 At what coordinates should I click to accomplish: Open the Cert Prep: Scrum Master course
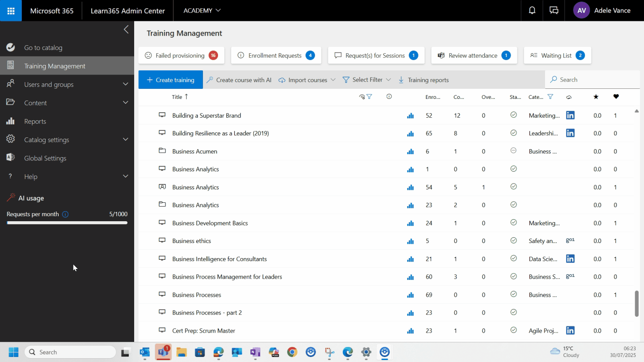coord(203,331)
